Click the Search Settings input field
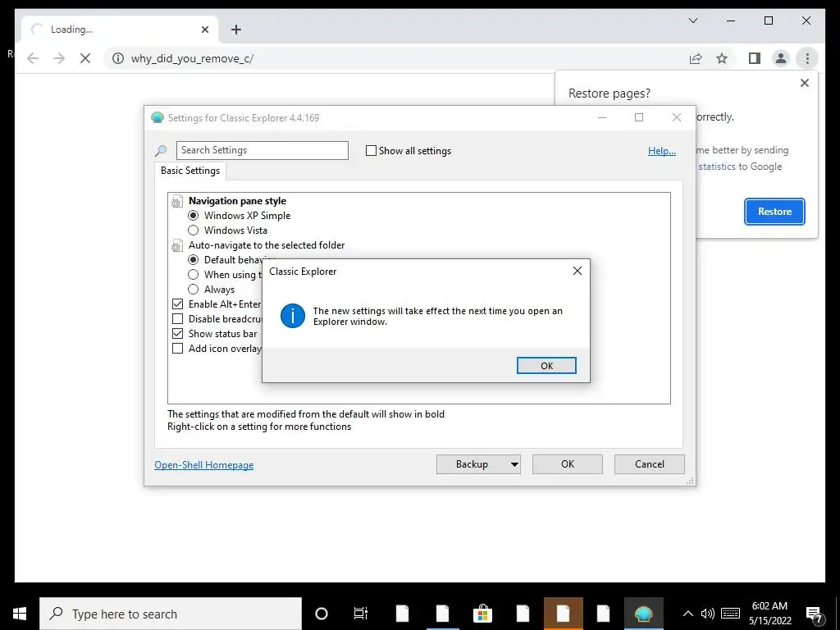This screenshot has width=840, height=630. [262, 150]
